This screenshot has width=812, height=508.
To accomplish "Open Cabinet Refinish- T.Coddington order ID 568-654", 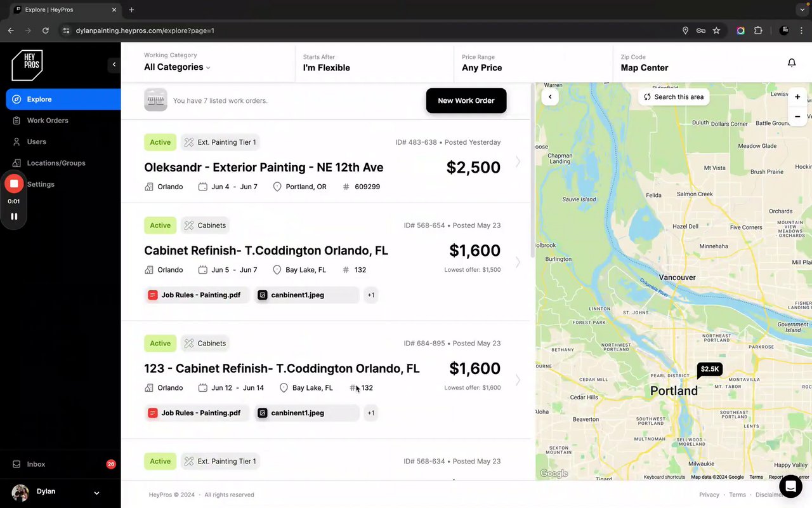I will coord(266,251).
